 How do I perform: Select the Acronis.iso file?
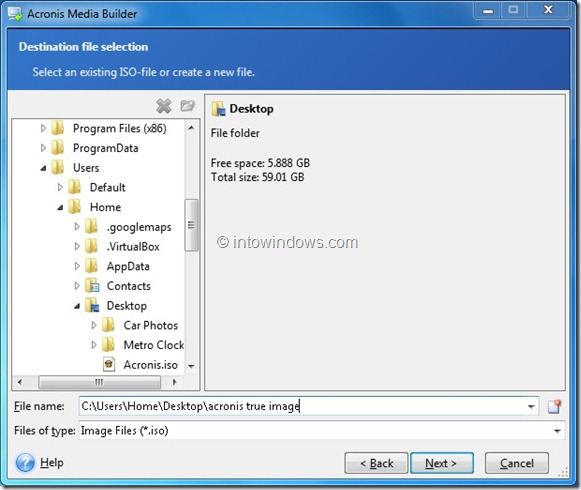151,365
